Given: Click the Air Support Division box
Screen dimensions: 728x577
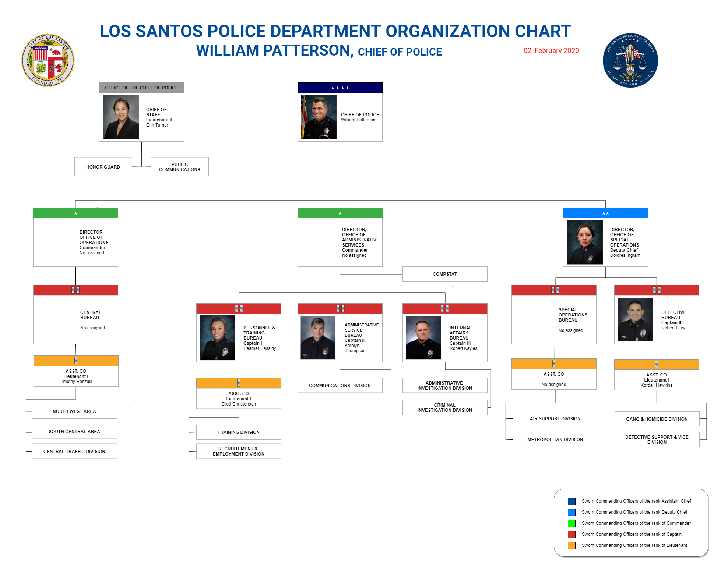Looking at the screenshot, I should (x=555, y=418).
